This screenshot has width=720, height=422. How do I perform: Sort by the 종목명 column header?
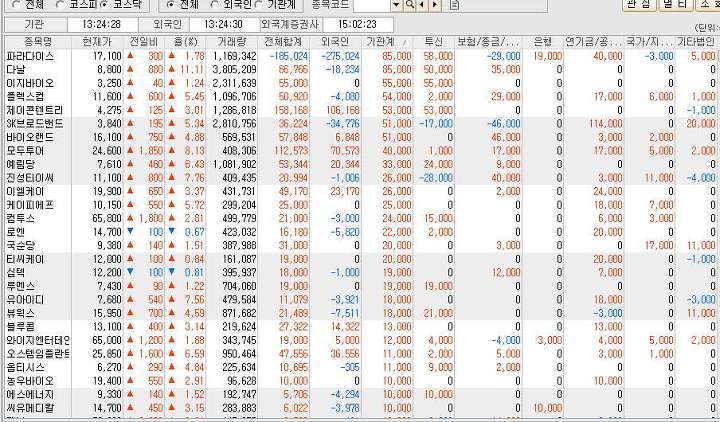click(38, 42)
